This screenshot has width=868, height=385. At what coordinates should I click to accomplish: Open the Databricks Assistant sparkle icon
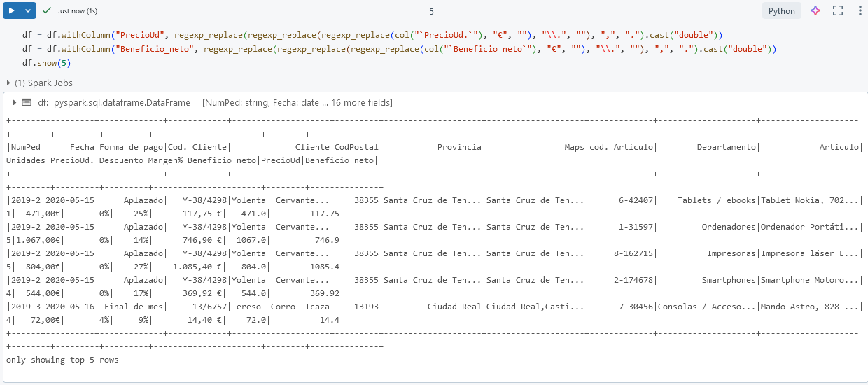815,11
